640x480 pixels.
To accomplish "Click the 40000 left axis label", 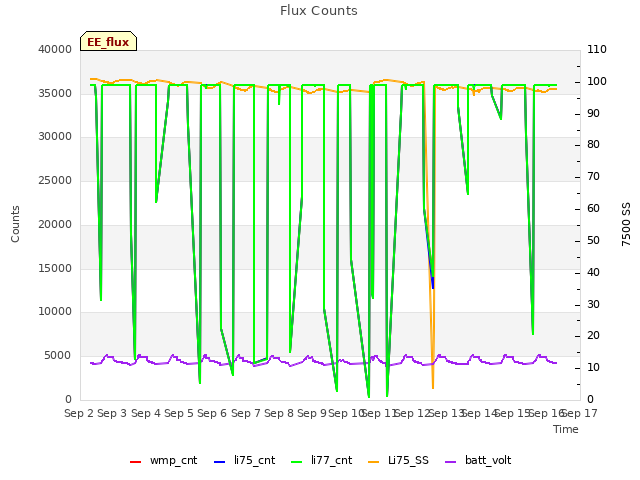I will point(55,49).
